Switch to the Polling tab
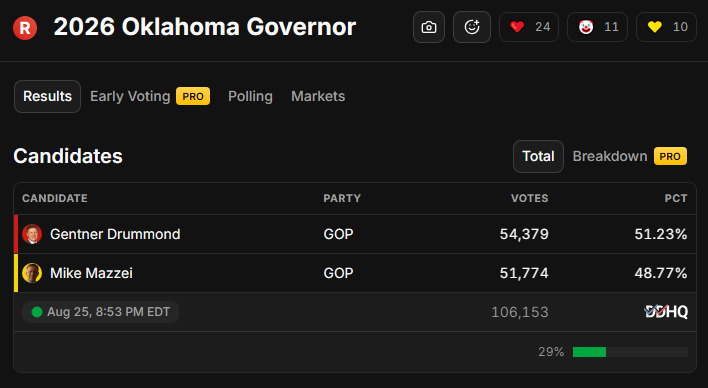 tap(250, 96)
